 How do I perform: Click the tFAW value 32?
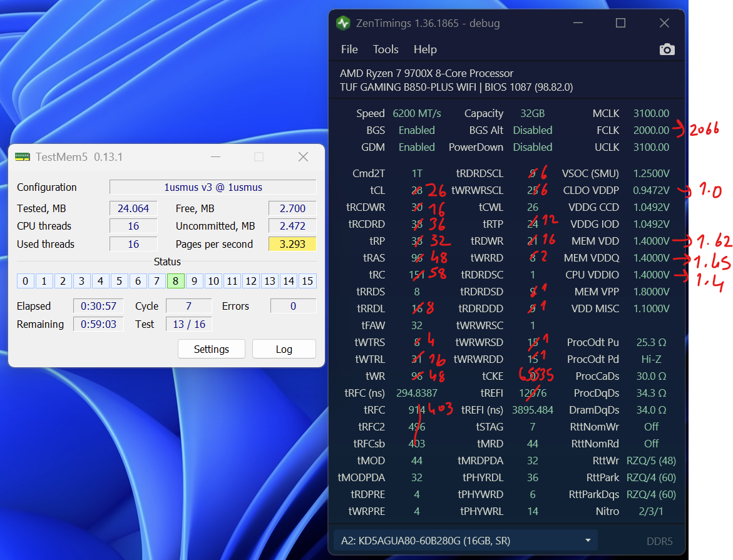point(416,325)
